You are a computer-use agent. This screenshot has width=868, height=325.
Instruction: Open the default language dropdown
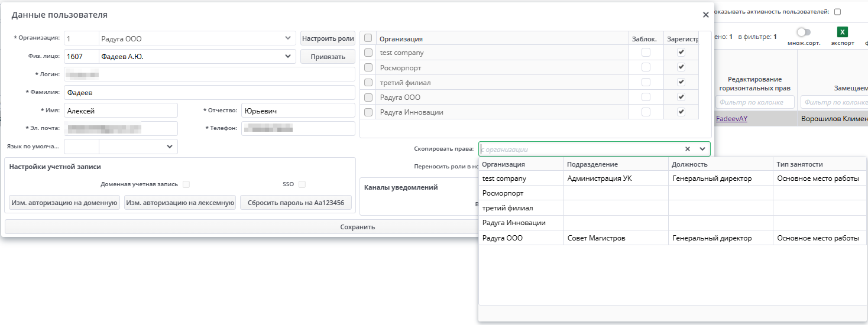click(x=170, y=147)
